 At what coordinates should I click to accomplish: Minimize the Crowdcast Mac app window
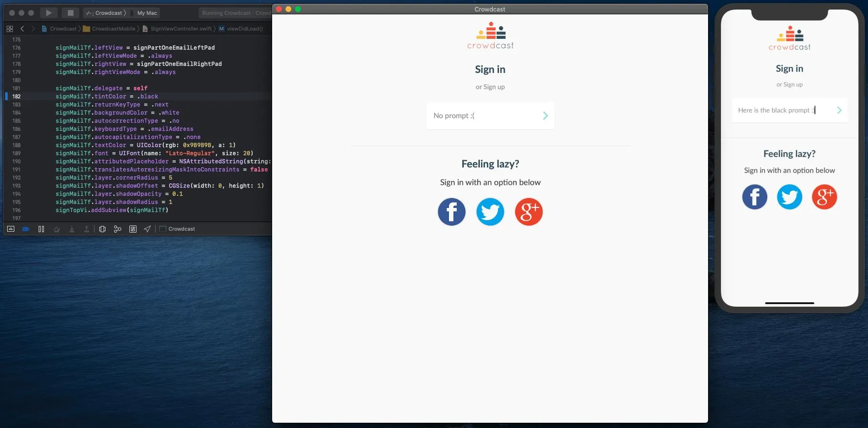288,9
